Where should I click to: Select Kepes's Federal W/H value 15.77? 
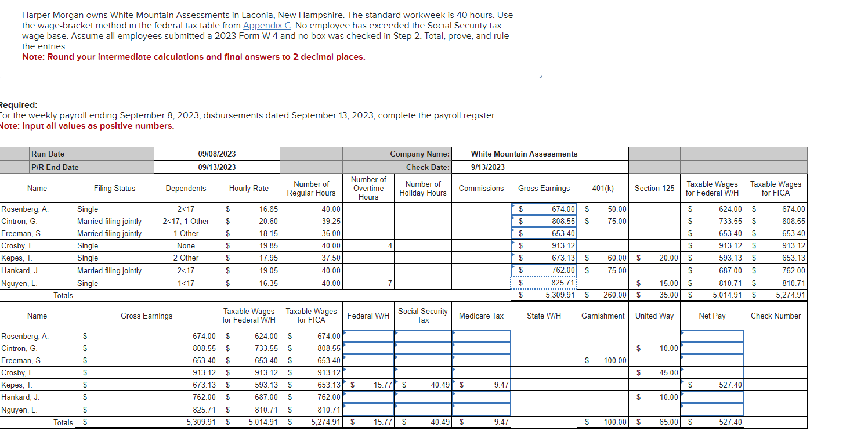pyautogui.click(x=368, y=385)
